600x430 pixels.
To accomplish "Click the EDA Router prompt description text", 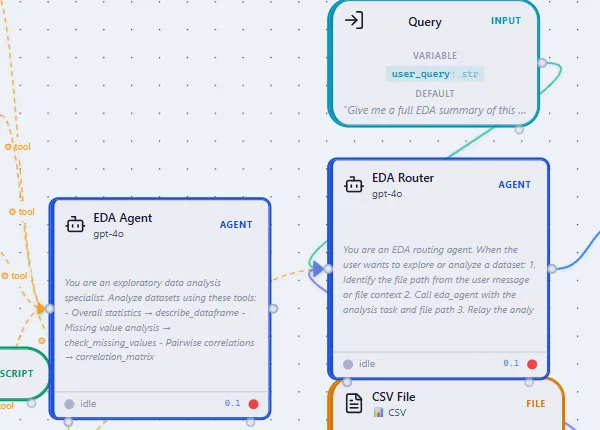I will 439,280.
